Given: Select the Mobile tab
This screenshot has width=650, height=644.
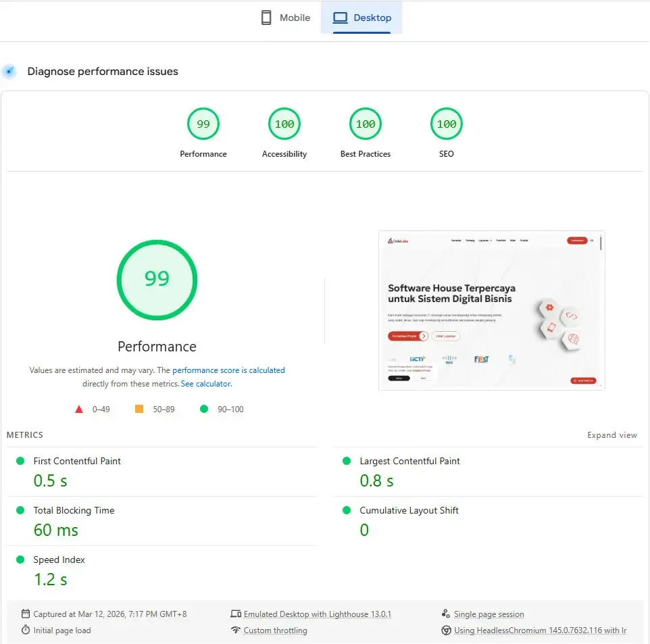Looking at the screenshot, I should [285, 18].
